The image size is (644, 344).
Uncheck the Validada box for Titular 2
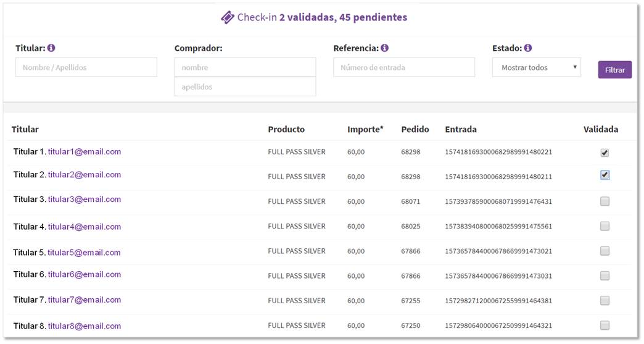pos(605,175)
